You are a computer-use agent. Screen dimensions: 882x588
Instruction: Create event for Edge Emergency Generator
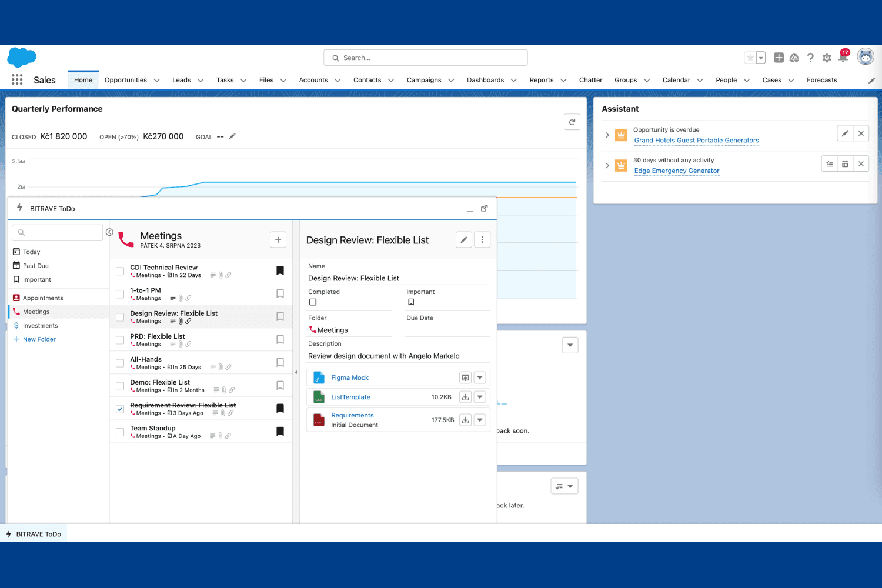coord(845,164)
